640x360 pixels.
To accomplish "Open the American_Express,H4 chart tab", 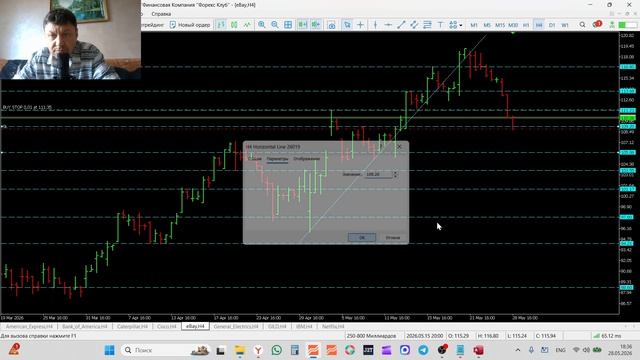I will pyautogui.click(x=29, y=327).
